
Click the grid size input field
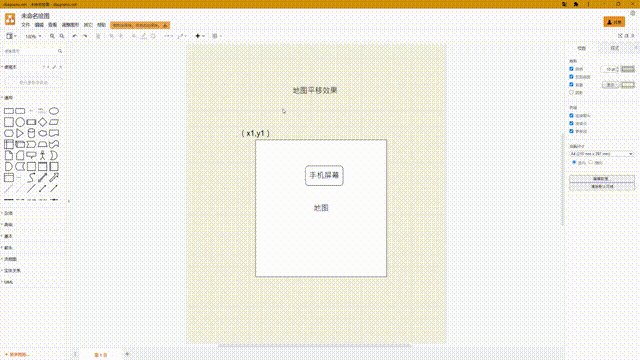click(610, 69)
